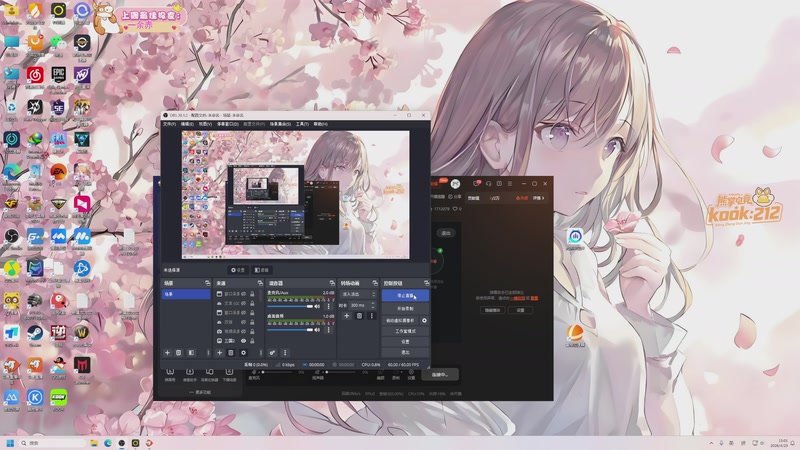Pop out the Sources dock panel
This screenshot has width=800, height=450.
260,283
